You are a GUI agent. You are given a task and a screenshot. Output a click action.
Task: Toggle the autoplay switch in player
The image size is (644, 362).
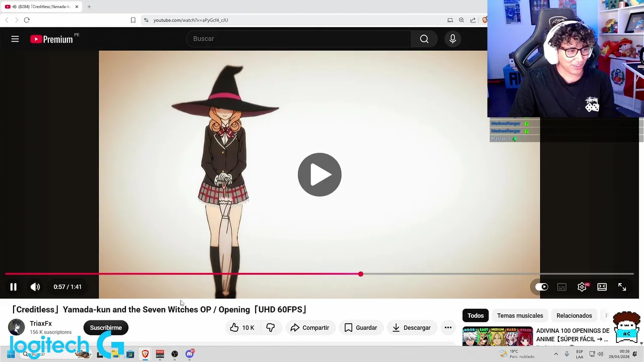(x=541, y=287)
